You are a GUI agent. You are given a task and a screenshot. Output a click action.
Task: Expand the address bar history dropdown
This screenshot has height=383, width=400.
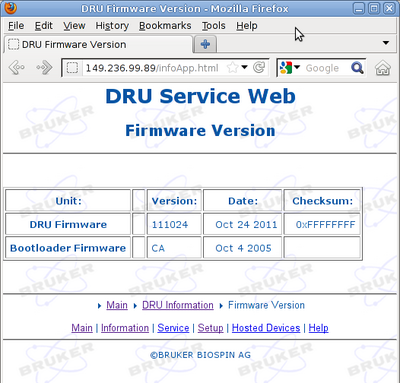[245, 67]
